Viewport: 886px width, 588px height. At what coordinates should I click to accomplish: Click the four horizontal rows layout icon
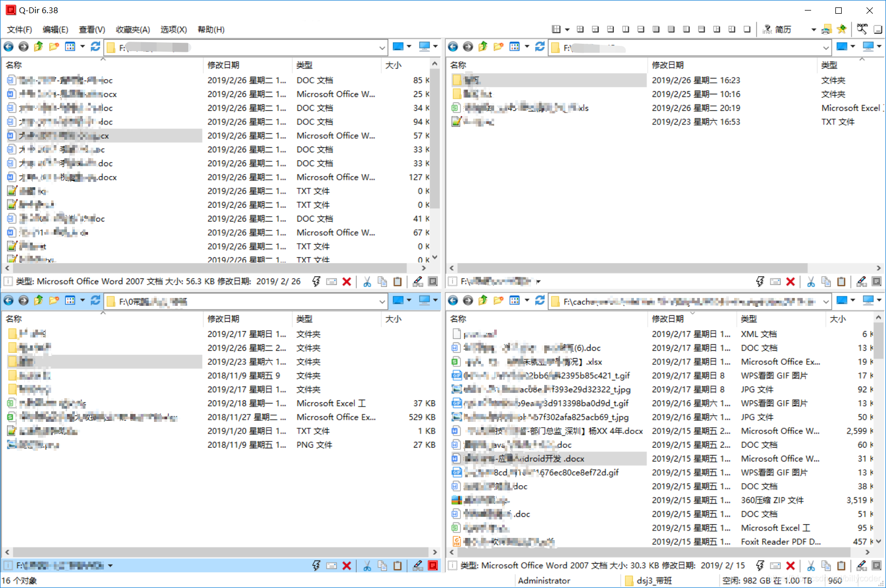click(x=671, y=30)
